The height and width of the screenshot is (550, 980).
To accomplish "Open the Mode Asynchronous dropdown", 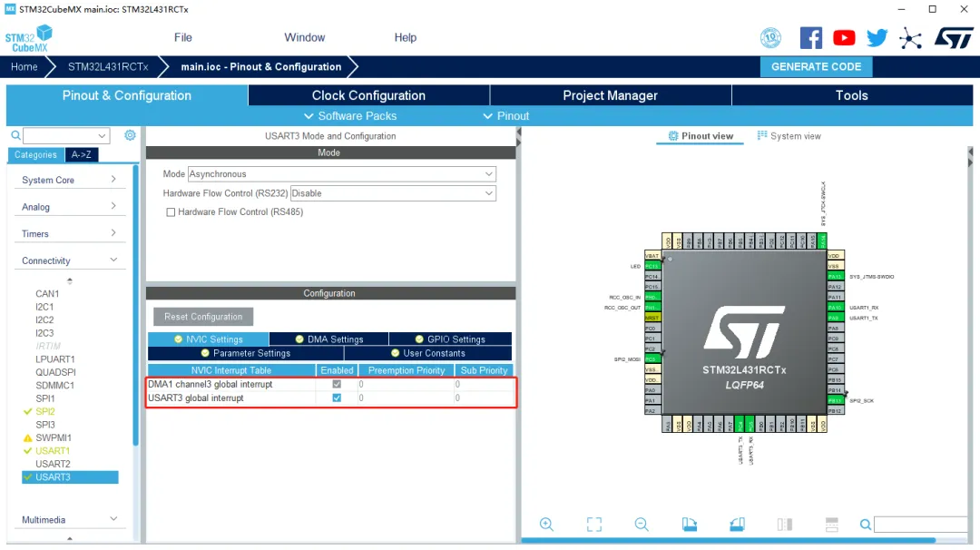I will click(342, 174).
